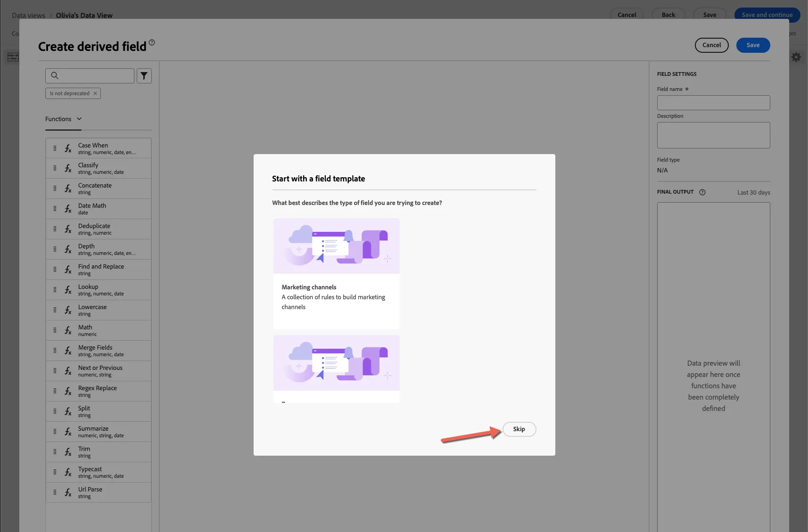Click the Skip button in template dialog
The height and width of the screenshot is (532, 808).
519,429
